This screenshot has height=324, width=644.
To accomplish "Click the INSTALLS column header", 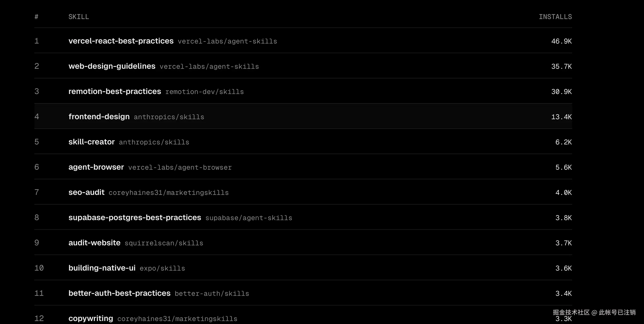I will 555,17.
